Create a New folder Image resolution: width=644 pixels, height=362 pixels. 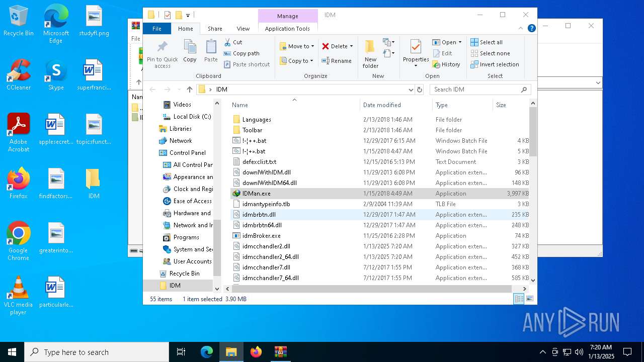coord(370,54)
